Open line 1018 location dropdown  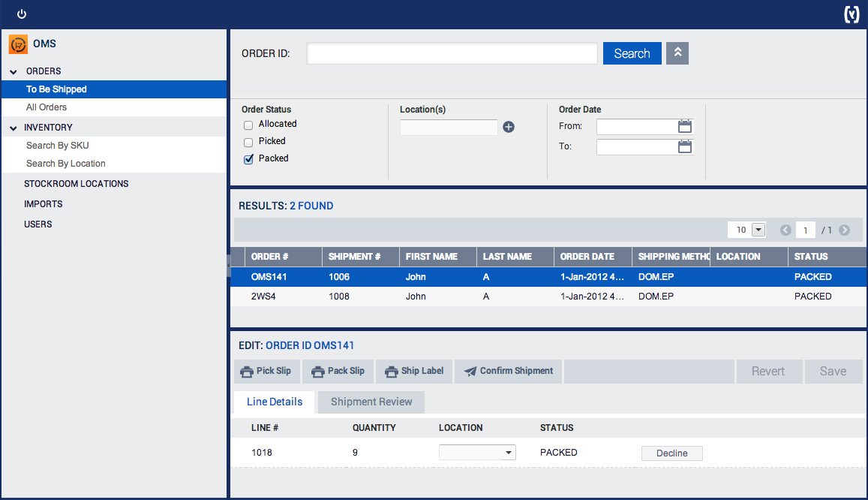click(x=477, y=453)
